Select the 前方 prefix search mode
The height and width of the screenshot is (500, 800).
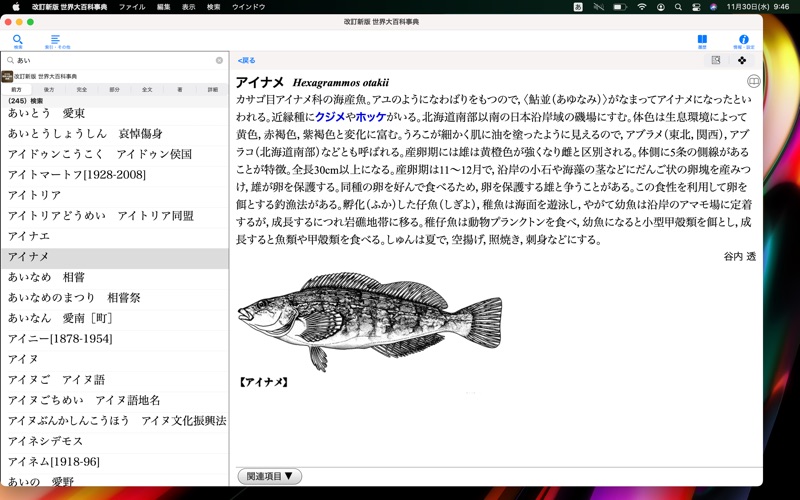click(x=16, y=90)
